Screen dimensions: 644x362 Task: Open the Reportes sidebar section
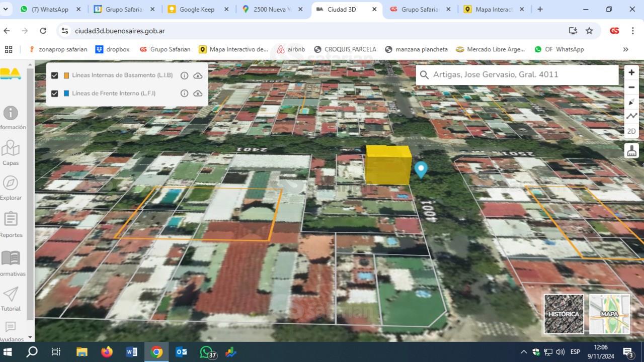pos(11,225)
